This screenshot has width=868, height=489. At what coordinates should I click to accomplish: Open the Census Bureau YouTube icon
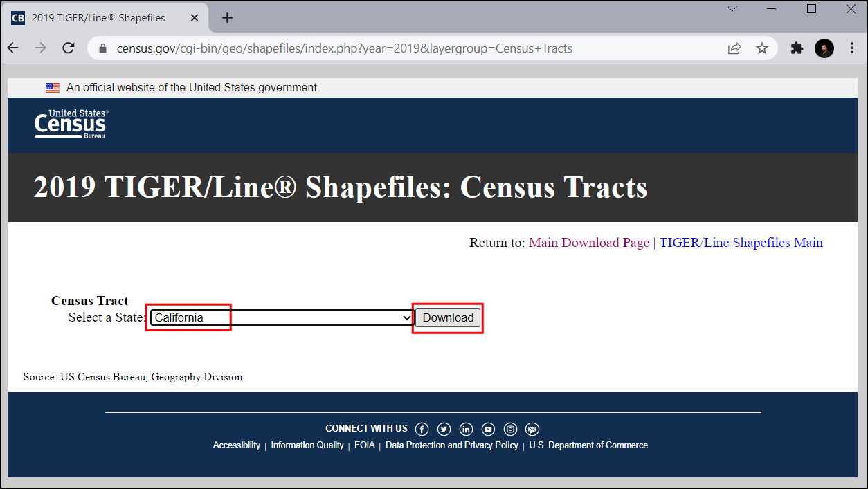[488, 430]
